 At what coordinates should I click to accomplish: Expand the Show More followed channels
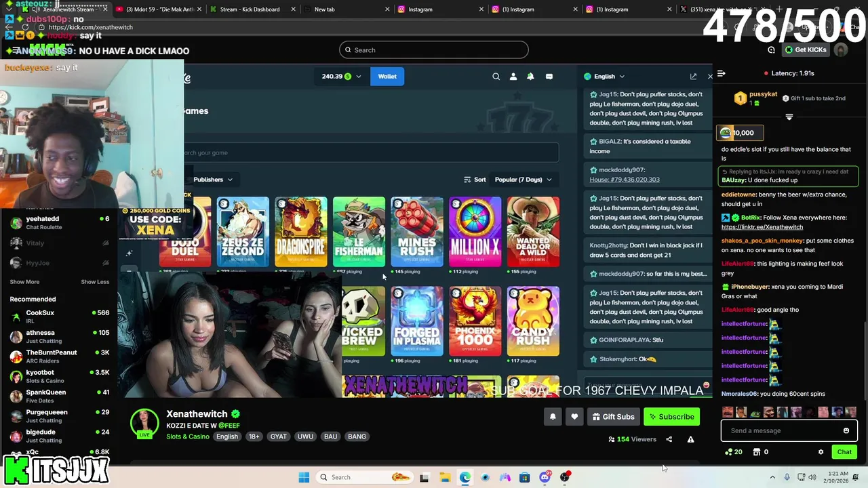[x=24, y=282]
